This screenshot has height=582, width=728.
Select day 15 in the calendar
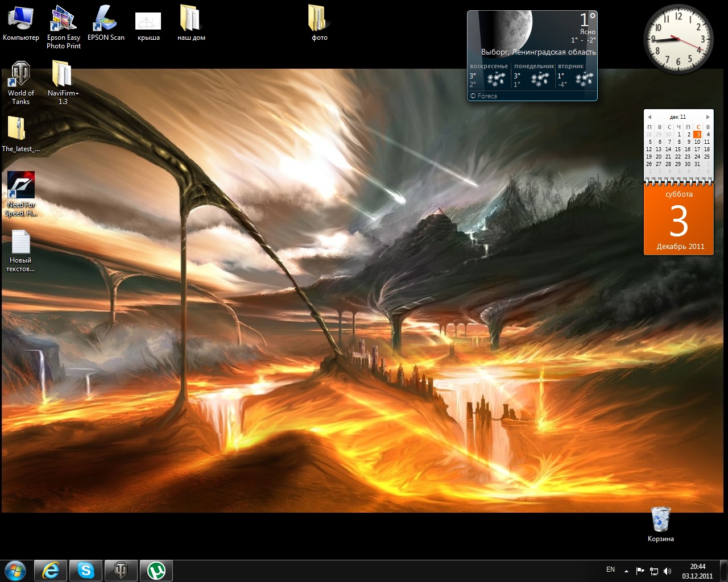(x=678, y=149)
